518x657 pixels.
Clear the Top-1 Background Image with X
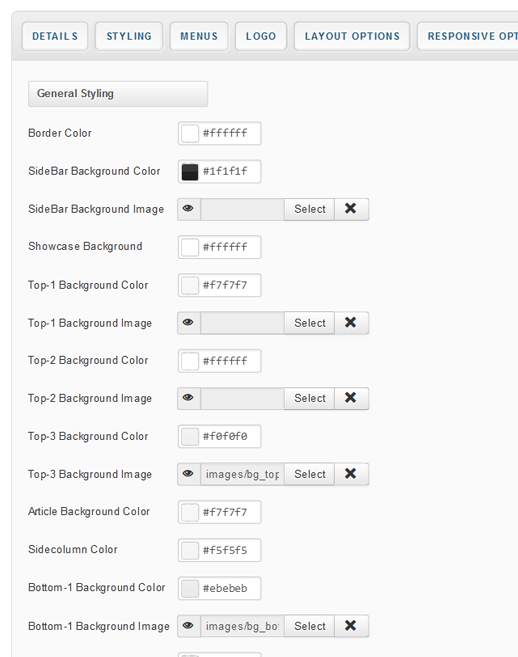tap(351, 323)
